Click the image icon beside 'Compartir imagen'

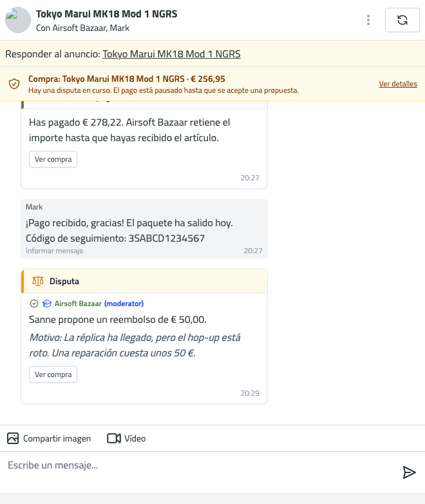click(13, 438)
